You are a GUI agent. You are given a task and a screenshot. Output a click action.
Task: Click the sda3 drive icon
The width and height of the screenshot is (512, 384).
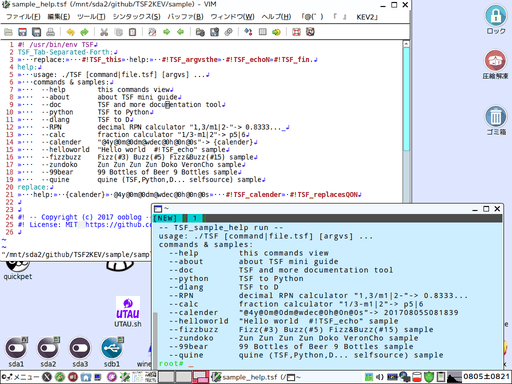click(x=80, y=352)
